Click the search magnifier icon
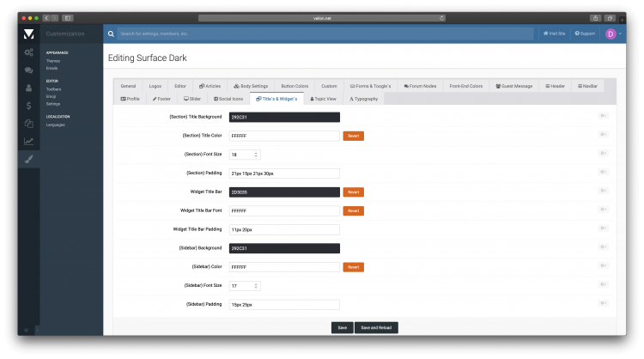The image size is (644, 359). (x=113, y=33)
